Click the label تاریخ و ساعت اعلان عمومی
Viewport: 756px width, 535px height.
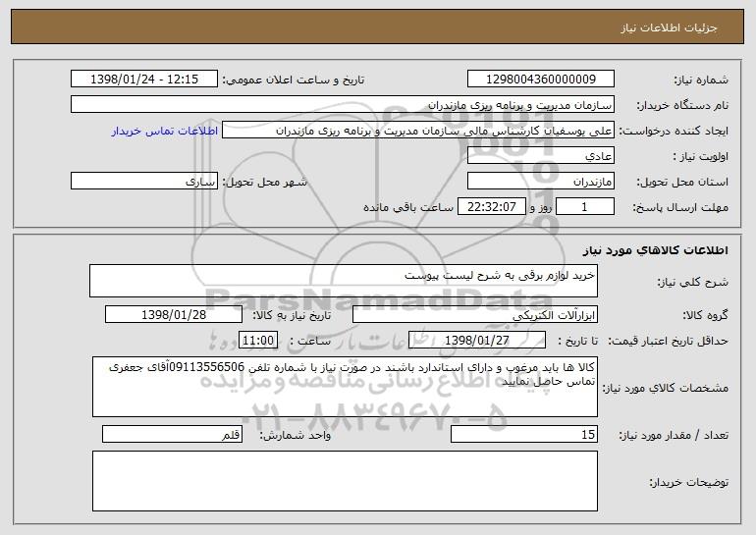(x=294, y=80)
